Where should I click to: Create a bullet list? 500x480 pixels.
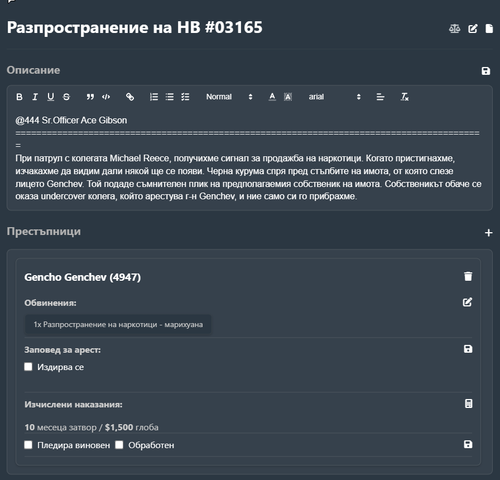coord(170,97)
